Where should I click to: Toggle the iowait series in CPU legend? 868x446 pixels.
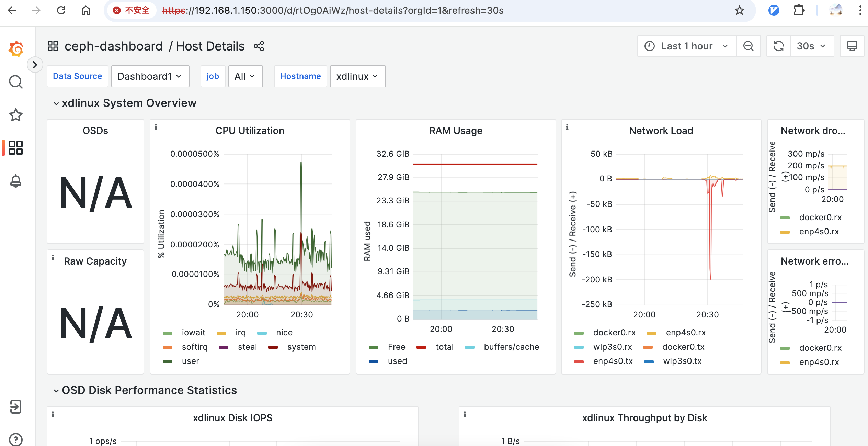[x=193, y=333]
